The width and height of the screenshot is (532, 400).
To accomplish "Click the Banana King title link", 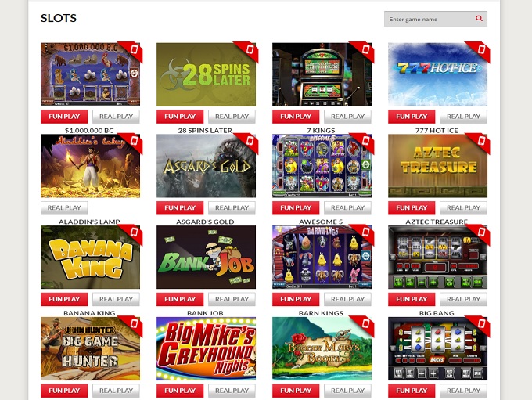I will pyautogui.click(x=89, y=313).
